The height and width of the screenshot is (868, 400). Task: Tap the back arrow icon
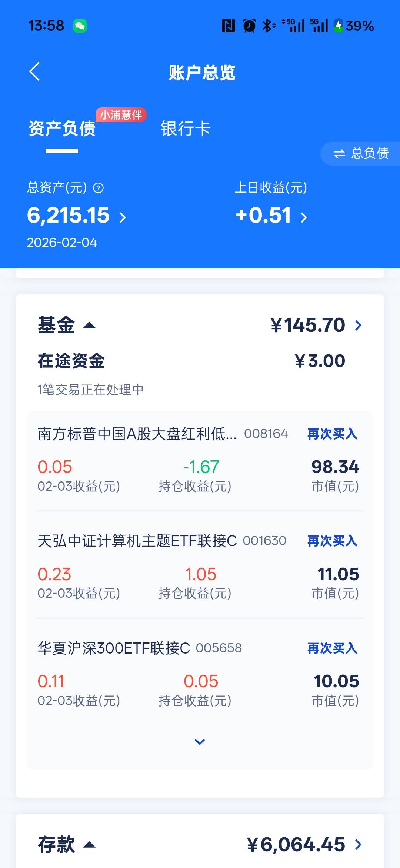34,71
